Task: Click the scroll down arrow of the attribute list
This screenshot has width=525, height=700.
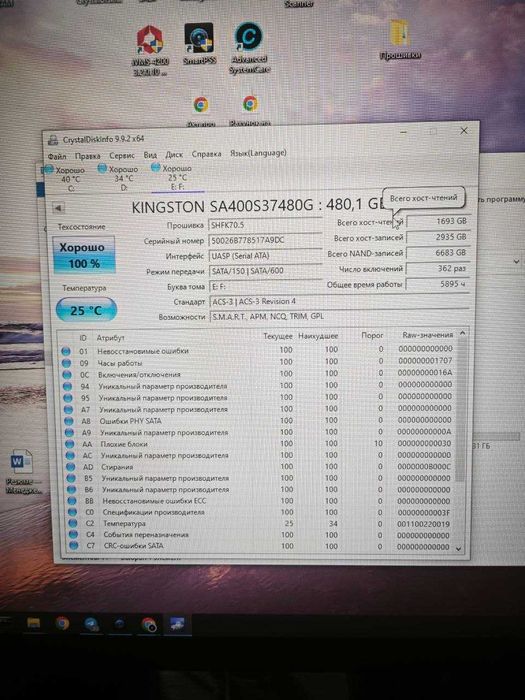Action: click(x=458, y=549)
